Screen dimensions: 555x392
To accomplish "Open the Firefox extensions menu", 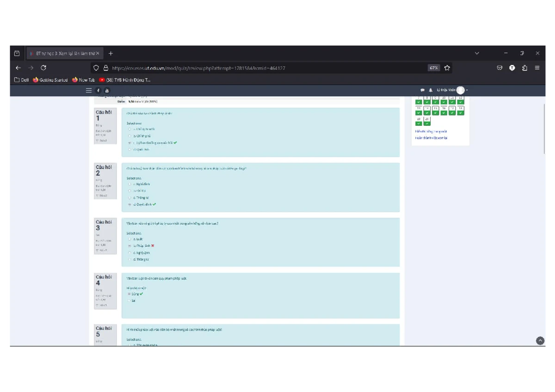I will 524,68.
